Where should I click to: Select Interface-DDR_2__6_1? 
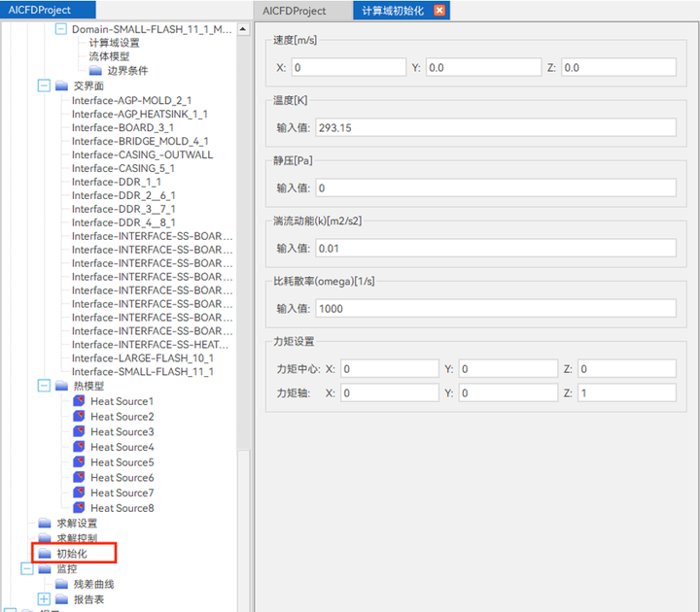coord(123,195)
